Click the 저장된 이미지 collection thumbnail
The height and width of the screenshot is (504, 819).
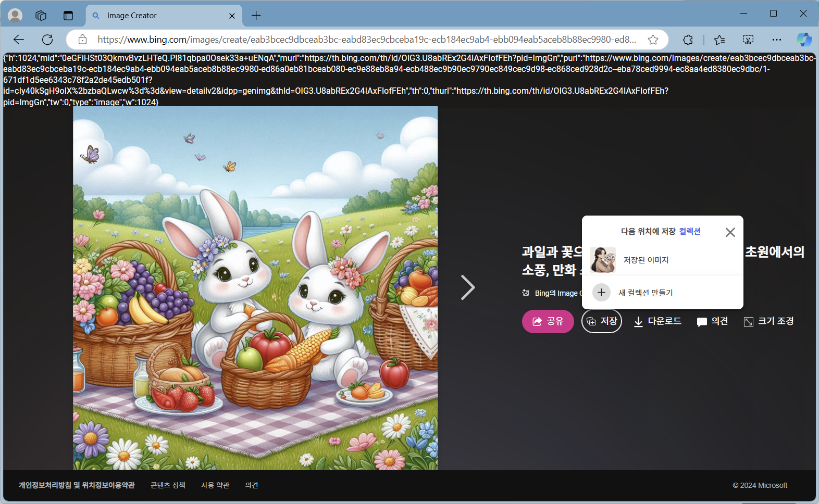pos(603,260)
